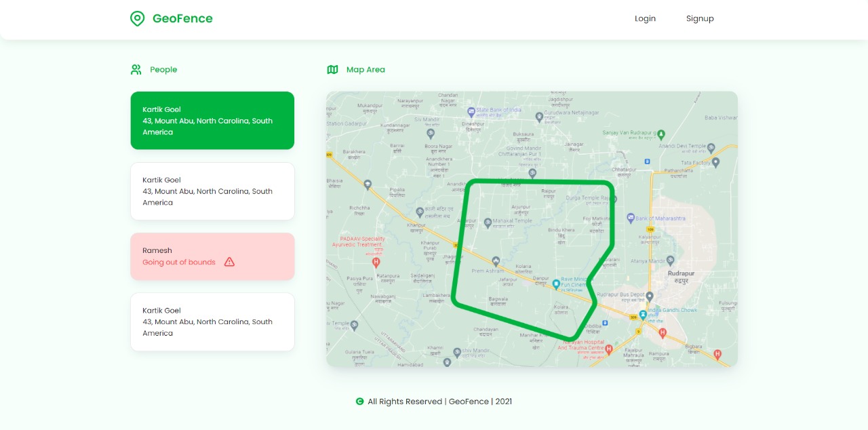Click the Narayan Hospital red H marker
The height and width of the screenshot is (430, 868).
tap(608, 349)
